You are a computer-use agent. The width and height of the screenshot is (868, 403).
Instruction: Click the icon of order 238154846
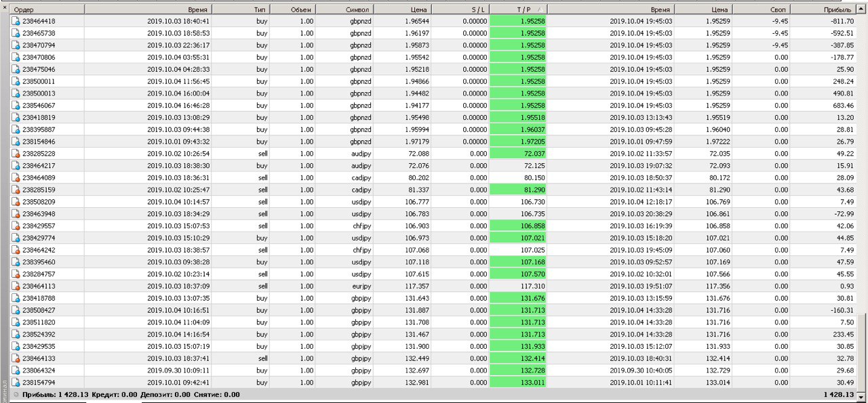(x=16, y=142)
